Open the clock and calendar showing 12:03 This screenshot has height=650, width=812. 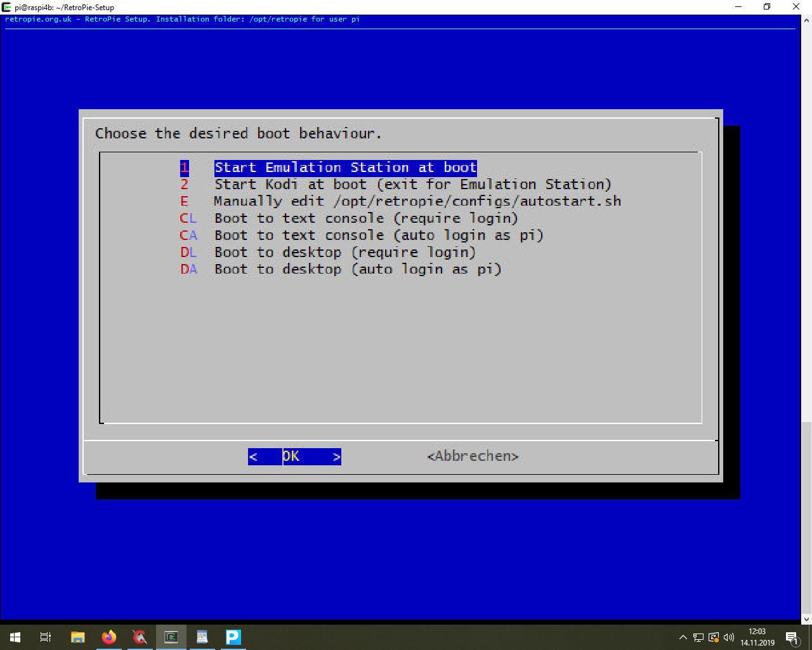tap(757, 637)
